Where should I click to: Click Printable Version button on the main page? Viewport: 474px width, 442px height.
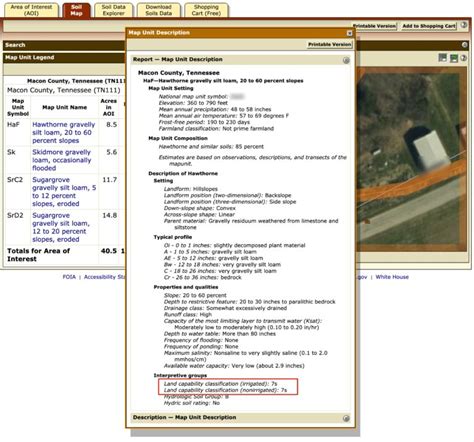pyautogui.click(x=375, y=26)
